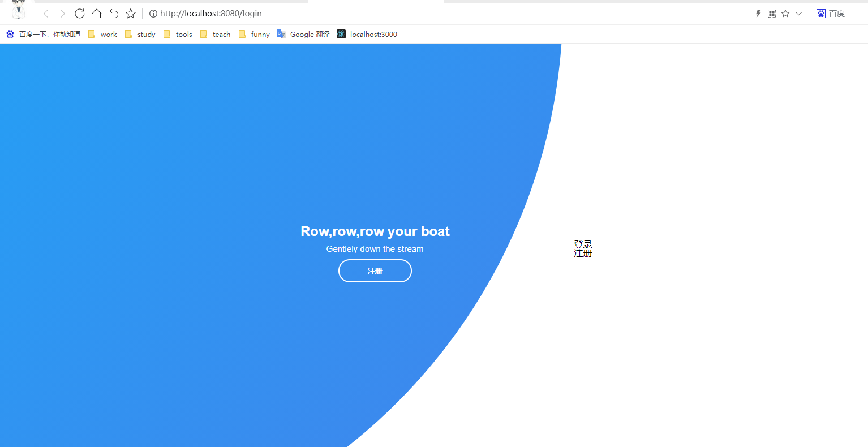Click the avatar profile icon
The image size is (868, 447).
(19, 10)
